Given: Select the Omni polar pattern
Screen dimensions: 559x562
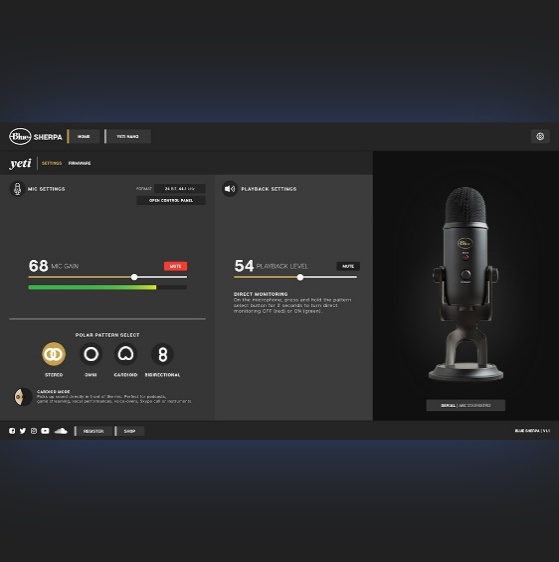Looking at the screenshot, I should pos(91,354).
